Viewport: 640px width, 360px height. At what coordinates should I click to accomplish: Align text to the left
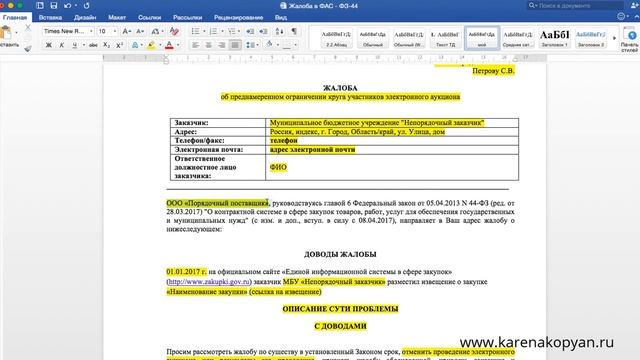[x=196, y=45]
